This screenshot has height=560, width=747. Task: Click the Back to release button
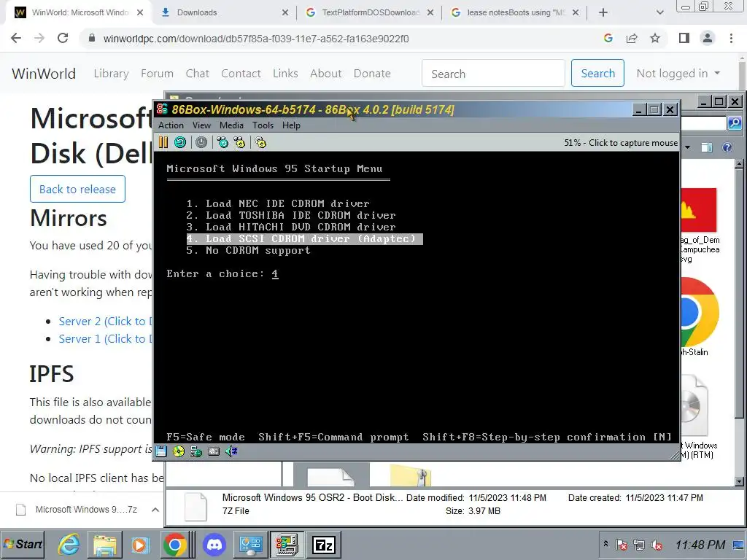click(x=77, y=189)
